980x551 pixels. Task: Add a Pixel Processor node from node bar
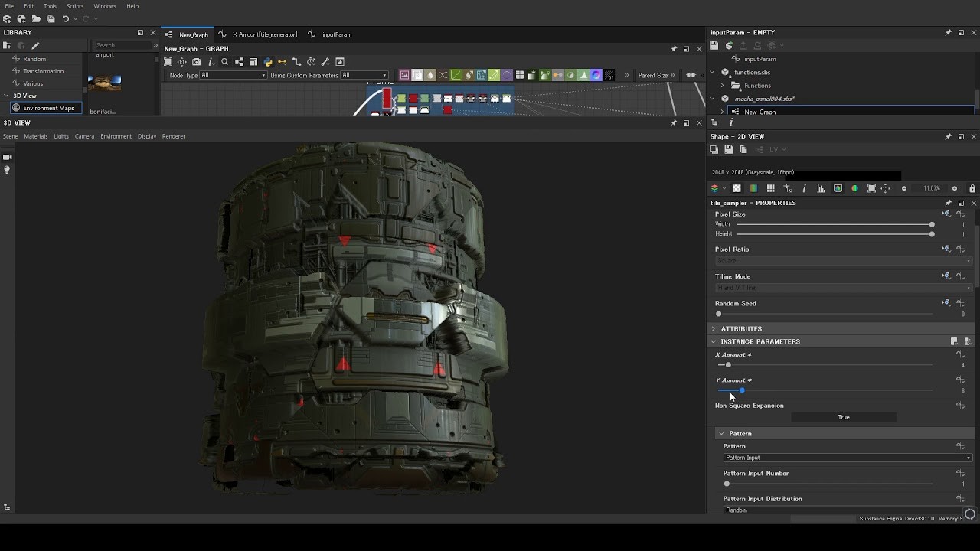click(x=609, y=75)
